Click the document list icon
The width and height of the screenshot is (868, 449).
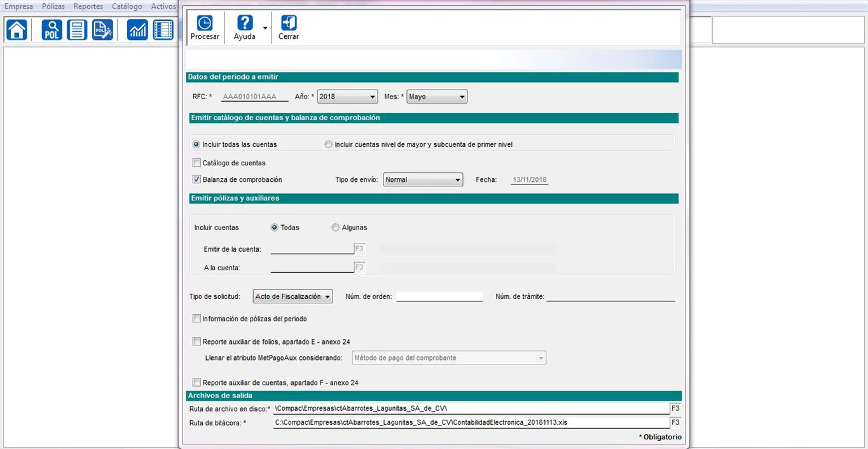click(77, 30)
